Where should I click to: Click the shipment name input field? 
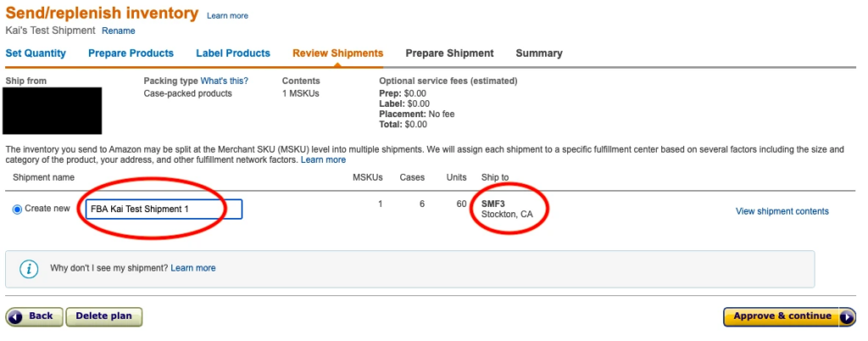point(164,210)
